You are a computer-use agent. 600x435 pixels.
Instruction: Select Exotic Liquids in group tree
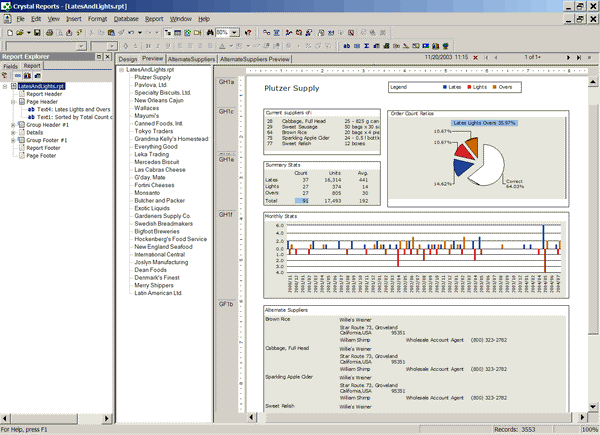pyautogui.click(x=152, y=209)
